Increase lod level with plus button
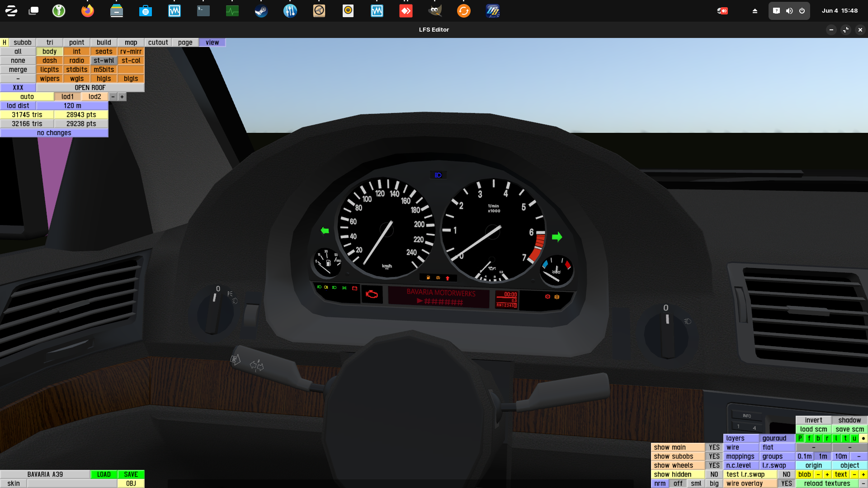The image size is (868, 488). (122, 97)
